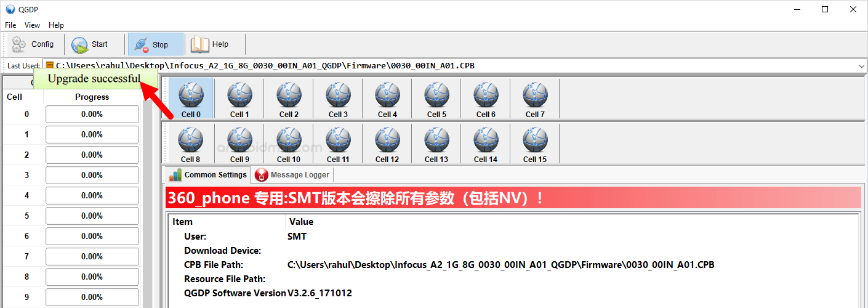Stop the operation via Stop button
This screenshot has height=308, width=868.
pyautogui.click(x=155, y=44)
